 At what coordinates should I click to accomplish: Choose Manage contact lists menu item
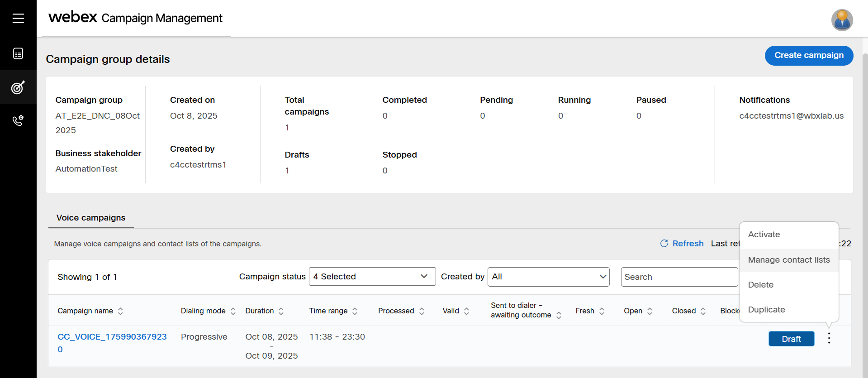(789, 260)
